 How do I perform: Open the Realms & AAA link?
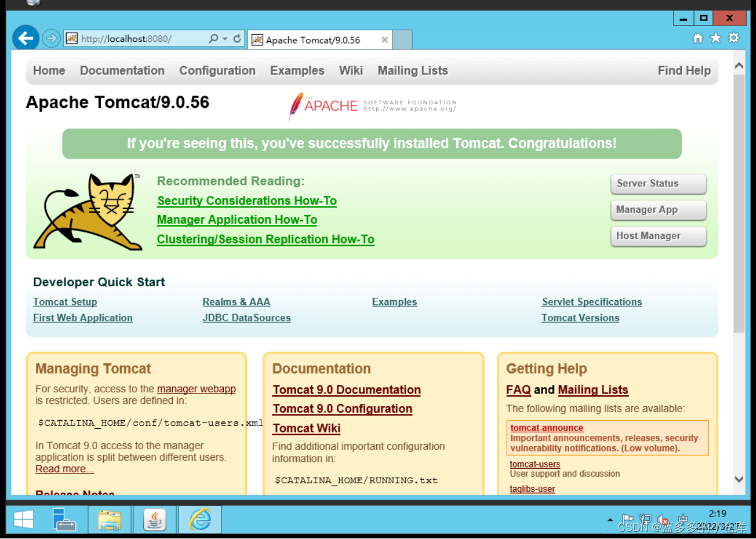tap(236, 301)
